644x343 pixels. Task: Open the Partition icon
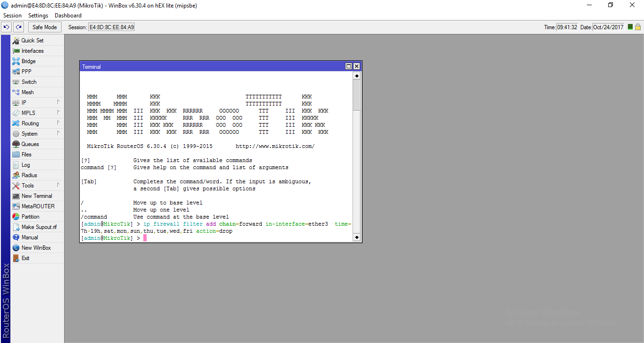coord(16,217)
